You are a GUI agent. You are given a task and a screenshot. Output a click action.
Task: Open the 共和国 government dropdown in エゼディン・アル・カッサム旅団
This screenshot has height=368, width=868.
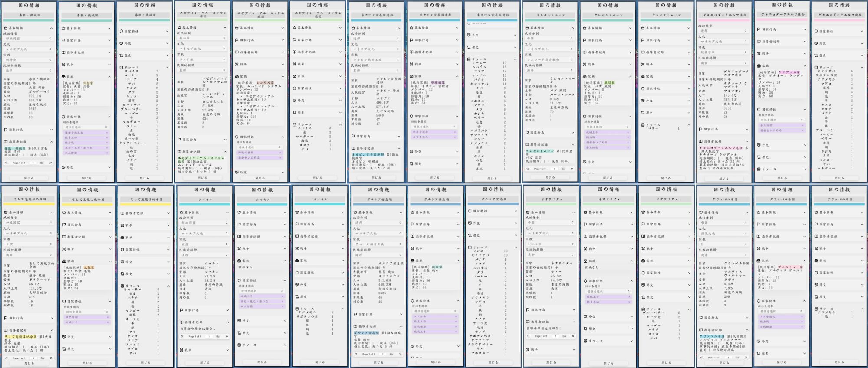(x=202, y=38)
